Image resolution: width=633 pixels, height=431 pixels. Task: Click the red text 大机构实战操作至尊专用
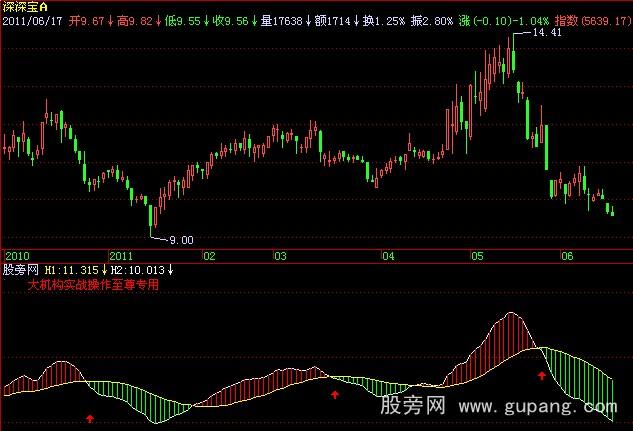(93, 285)
